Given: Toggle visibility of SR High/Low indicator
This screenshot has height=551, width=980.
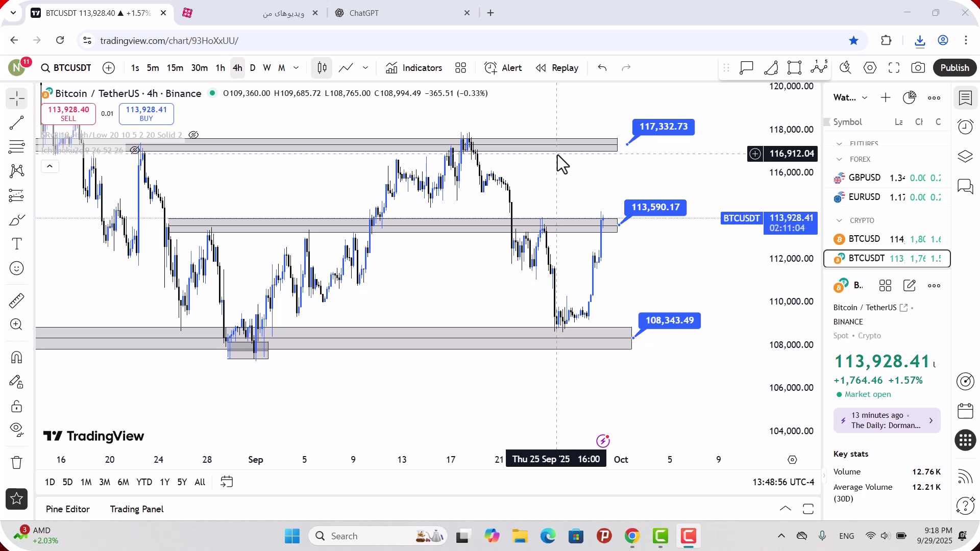Looking at the screenshot, I should point(193,135).
